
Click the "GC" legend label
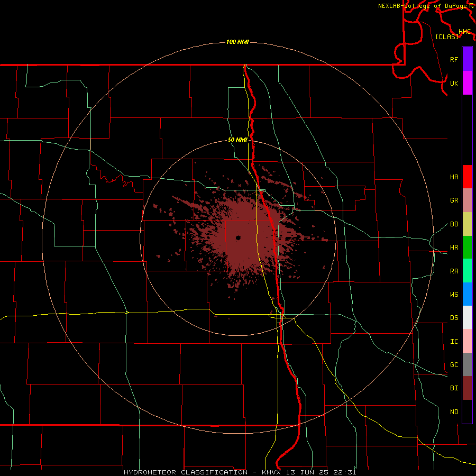coord(454,364)
